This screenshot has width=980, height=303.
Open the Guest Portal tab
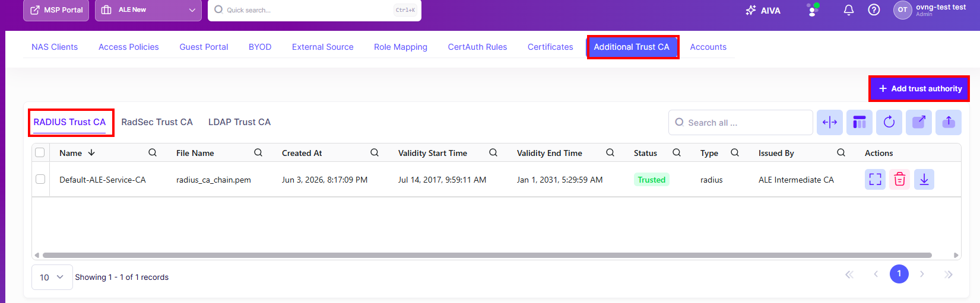click(x=204, y=47)
